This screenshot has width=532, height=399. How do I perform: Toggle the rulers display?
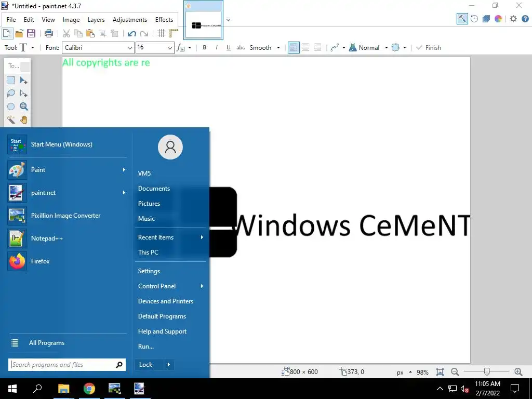coord(174,33)
